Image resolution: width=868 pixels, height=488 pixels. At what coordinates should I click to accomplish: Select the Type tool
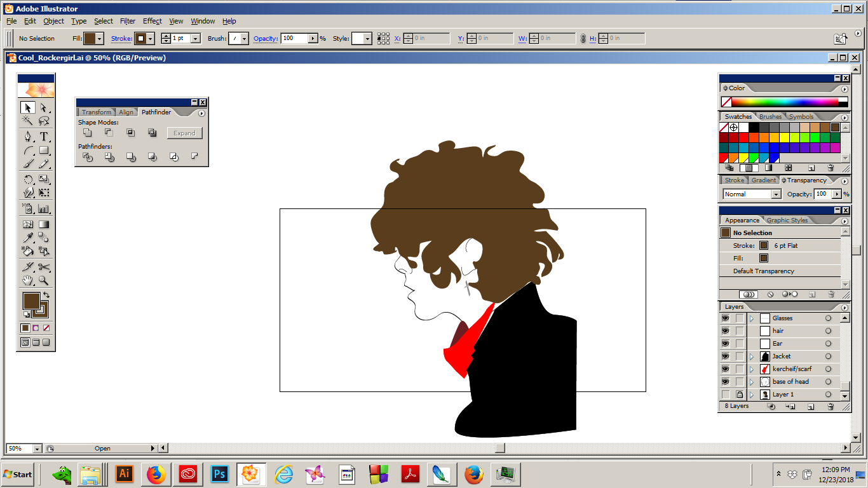[44, 137]
